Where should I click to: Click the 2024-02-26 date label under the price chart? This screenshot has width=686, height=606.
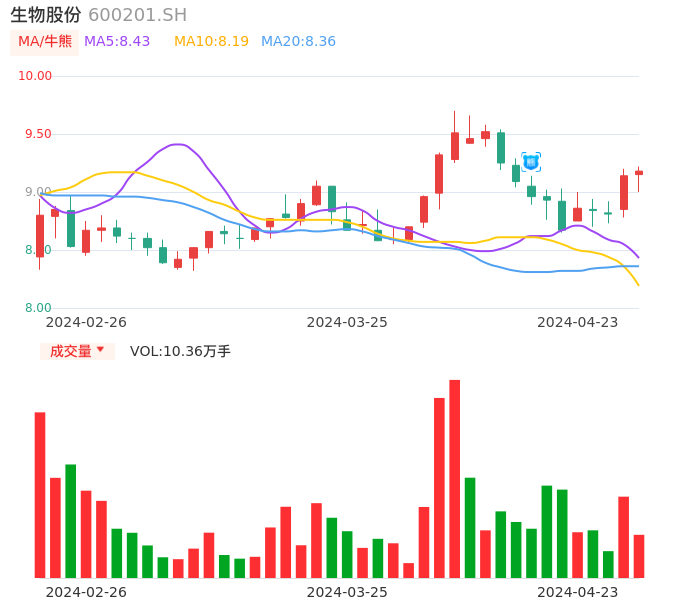(x=86, y=322)
